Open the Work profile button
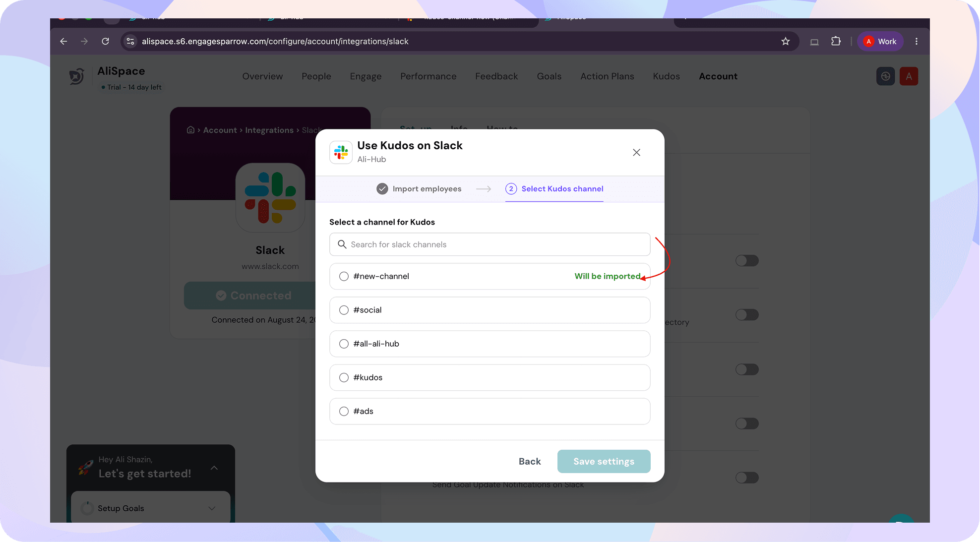The height and width of the screenshot is (542, 980). 880,41
